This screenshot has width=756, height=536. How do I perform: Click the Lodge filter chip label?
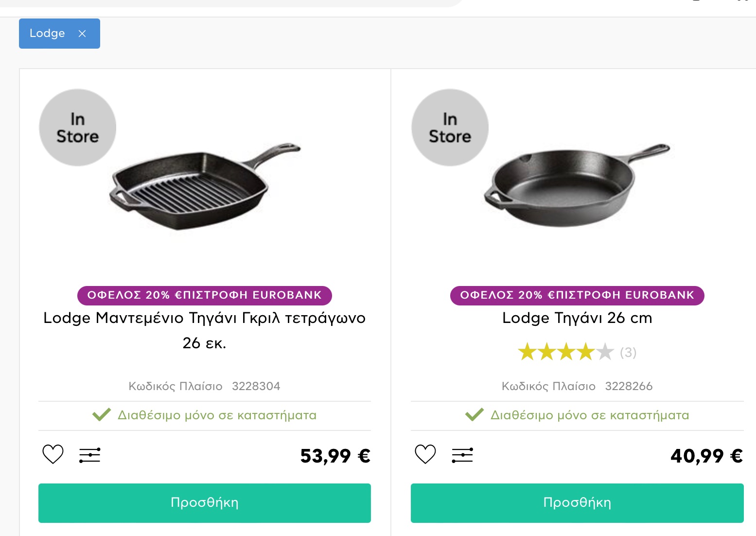tap(47, 33)
